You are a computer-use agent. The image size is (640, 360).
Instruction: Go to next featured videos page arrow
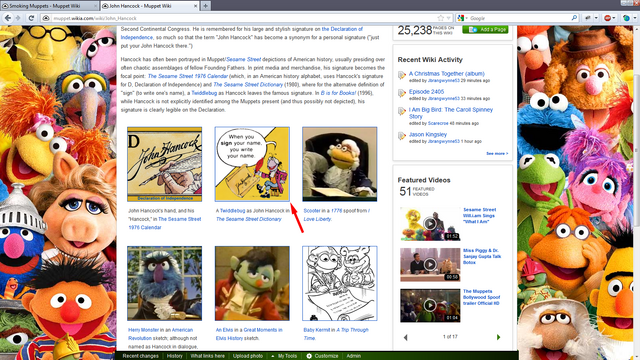pyautogui.click(x=498, y=337)
